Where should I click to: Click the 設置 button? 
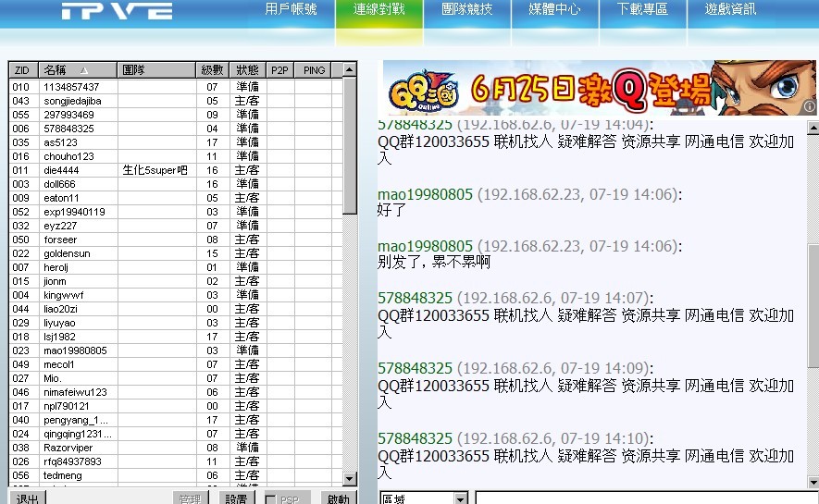coord(237,498)
